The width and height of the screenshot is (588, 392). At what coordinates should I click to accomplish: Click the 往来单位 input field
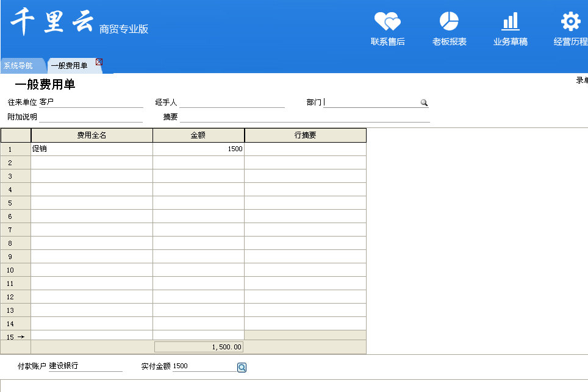[x=90, y=102]
